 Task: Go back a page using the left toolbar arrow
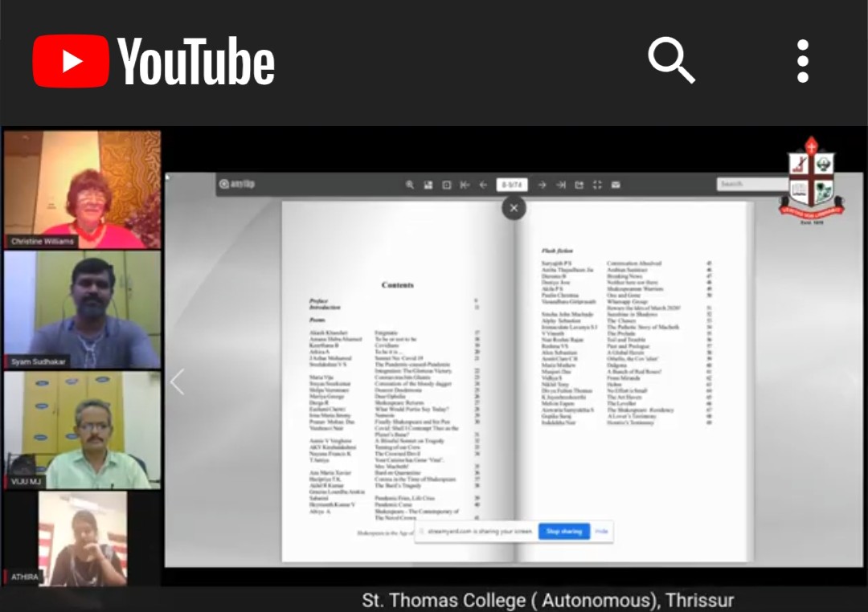[482, 185]
